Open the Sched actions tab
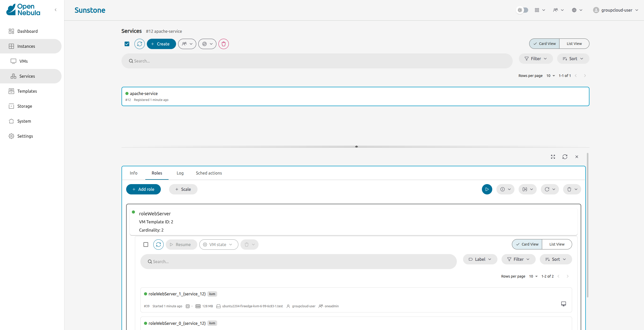This screenshot has height=330, width=644. point(209,173)
